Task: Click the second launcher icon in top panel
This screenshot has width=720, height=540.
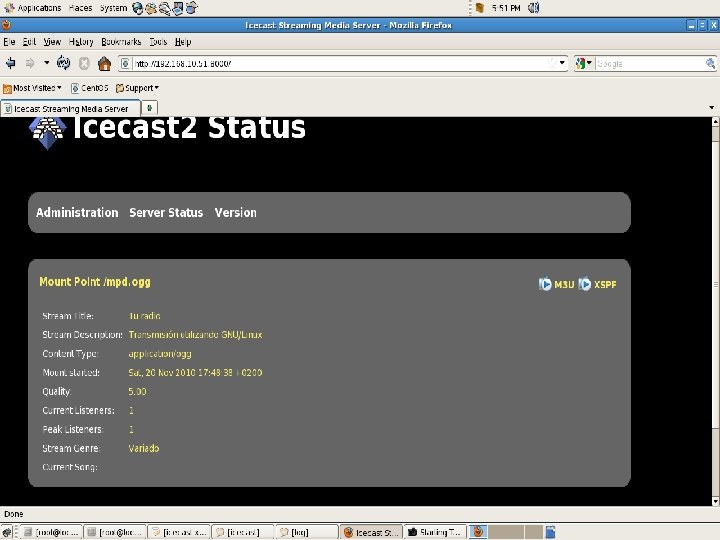Action: point(151,8)
